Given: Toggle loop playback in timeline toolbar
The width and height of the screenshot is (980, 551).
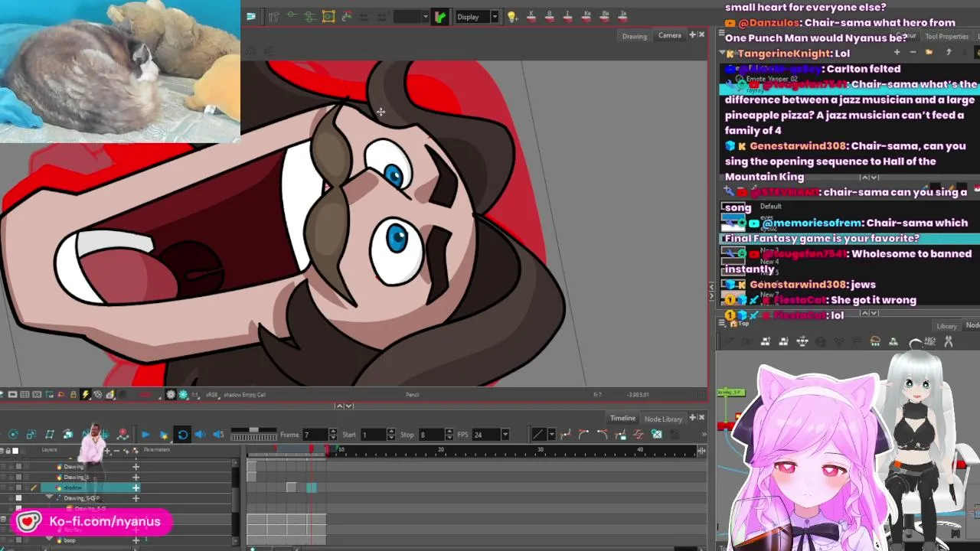Looking at the screenshot, I should 182,435.
